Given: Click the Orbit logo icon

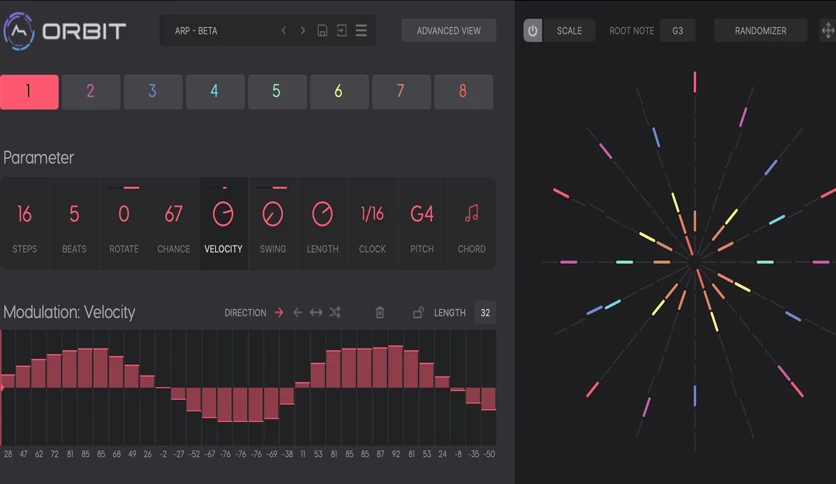Looking at the screenshot, I should [19, 31].
